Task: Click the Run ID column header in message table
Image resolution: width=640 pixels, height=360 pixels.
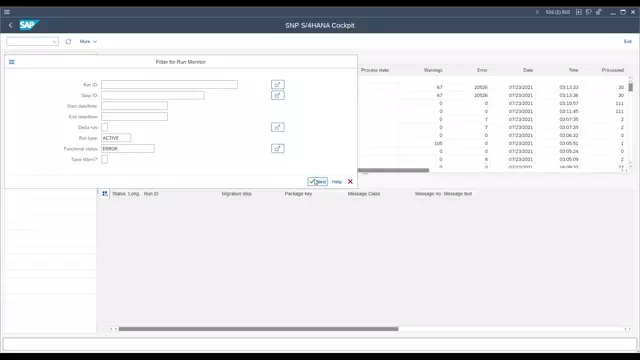Action: 151,193
